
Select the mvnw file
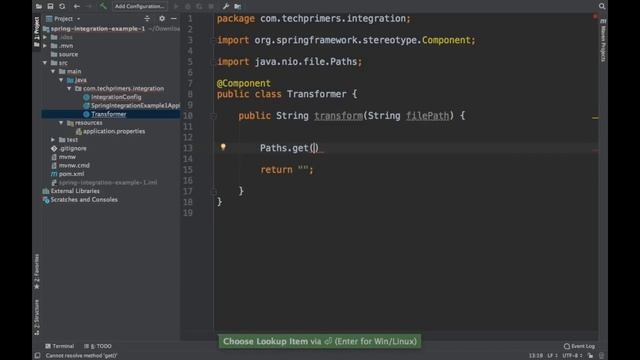pos(67,157)
